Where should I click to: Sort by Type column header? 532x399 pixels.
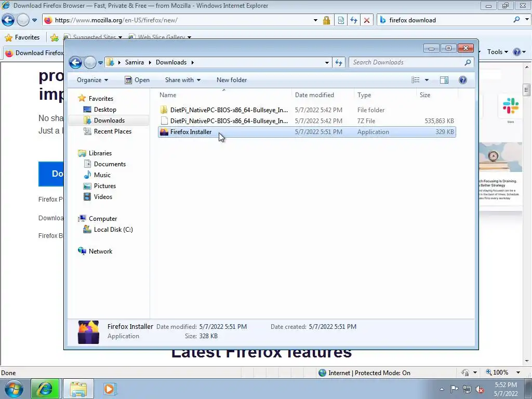pos(385,95)
